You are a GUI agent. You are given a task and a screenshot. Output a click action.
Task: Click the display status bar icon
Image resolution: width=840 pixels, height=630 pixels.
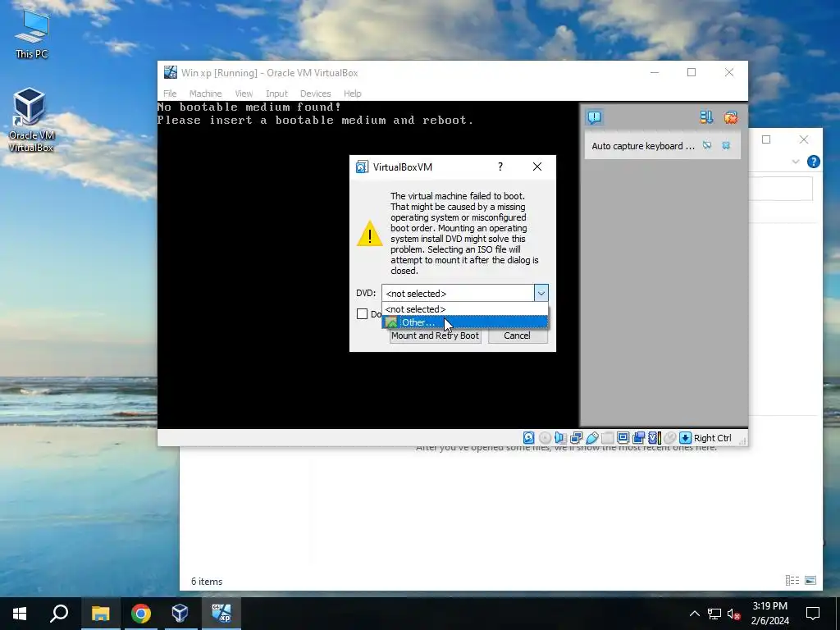point(623,438)
